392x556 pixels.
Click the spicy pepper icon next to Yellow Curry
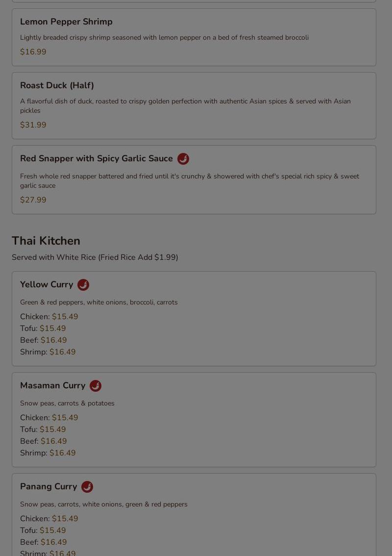point(83,285)
